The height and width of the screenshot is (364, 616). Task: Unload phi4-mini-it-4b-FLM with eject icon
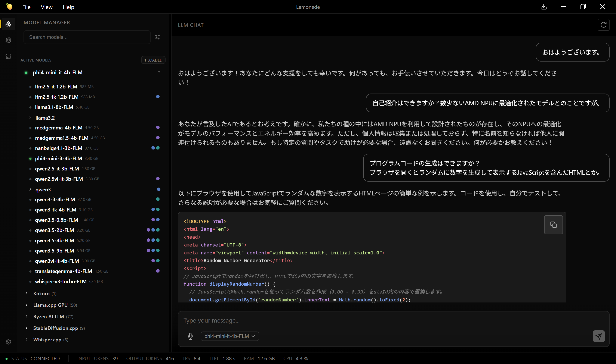pos(159,72)
